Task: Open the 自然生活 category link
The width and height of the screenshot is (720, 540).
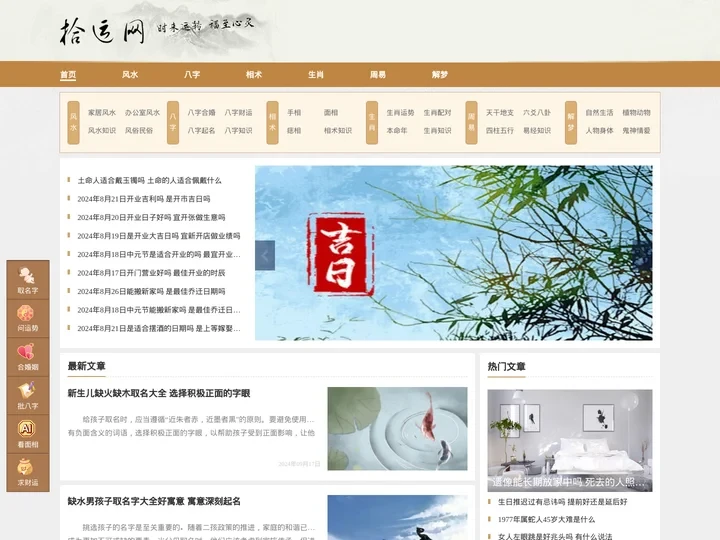Action: pyautogui.click(x=599, y=112)
